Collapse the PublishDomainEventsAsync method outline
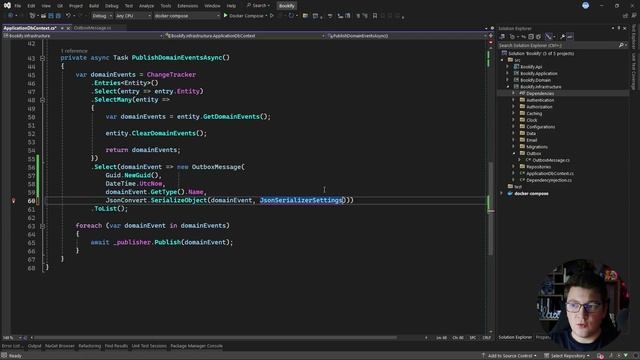640x360 pixels. [42, 58]
